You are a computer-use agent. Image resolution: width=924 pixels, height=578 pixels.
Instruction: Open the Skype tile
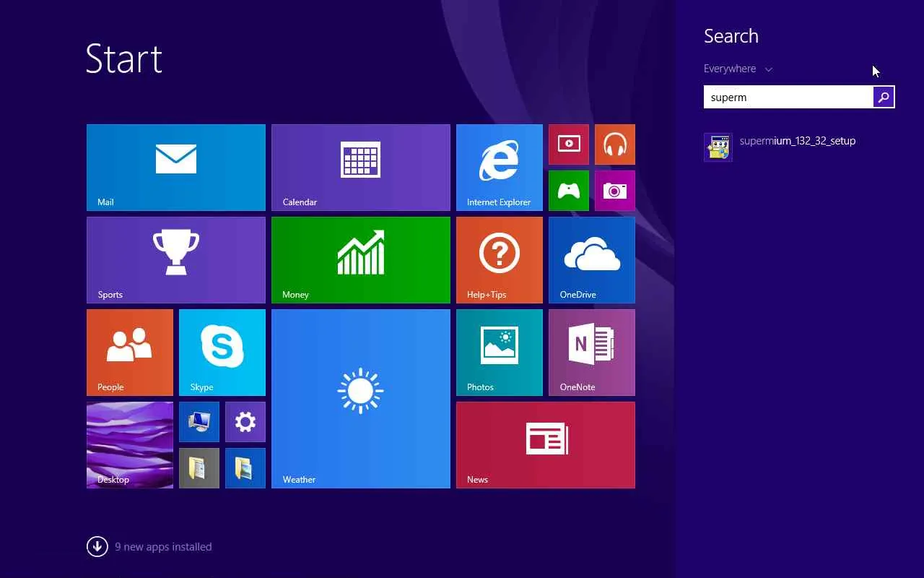[x=222, y=353]
